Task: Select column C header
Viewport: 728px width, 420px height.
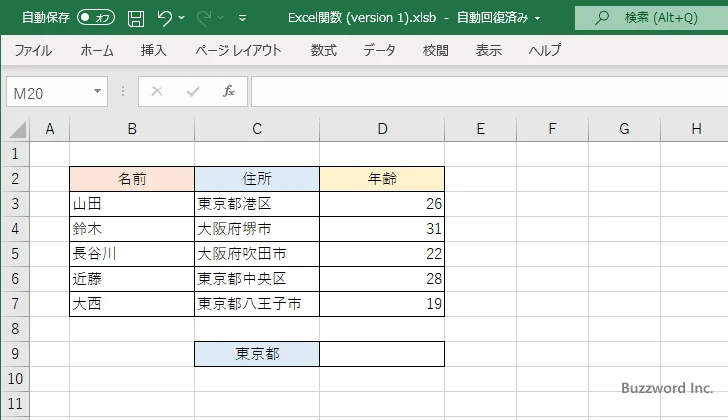Action: tap(257, 129)
